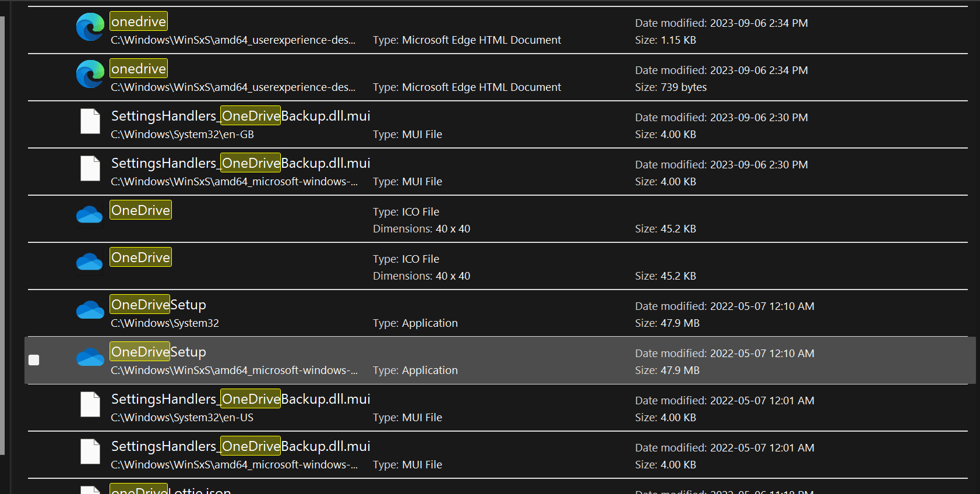Select the en-US SettingsHandlers_OneDriveBackup.dll.mui entry
Viewport: 980px width, 494px height.
click(241, 398)
